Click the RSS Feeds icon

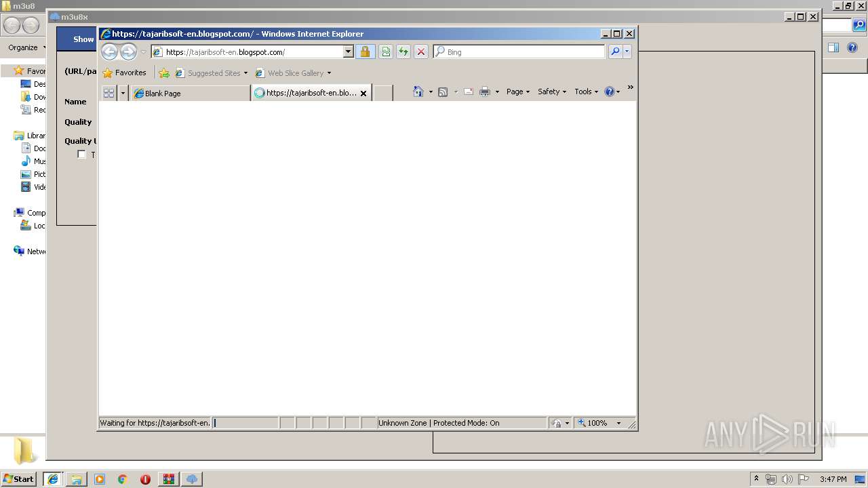coord(443,91)
